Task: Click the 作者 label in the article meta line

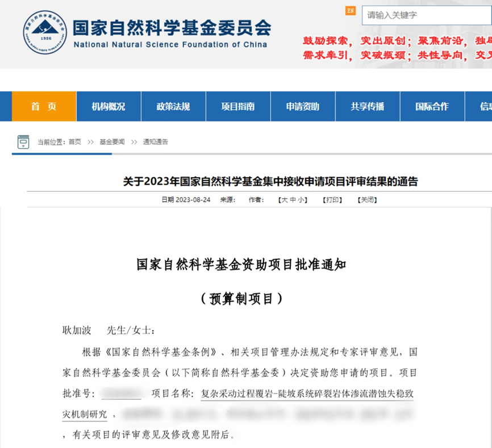Action: click(x=256, y=200)
